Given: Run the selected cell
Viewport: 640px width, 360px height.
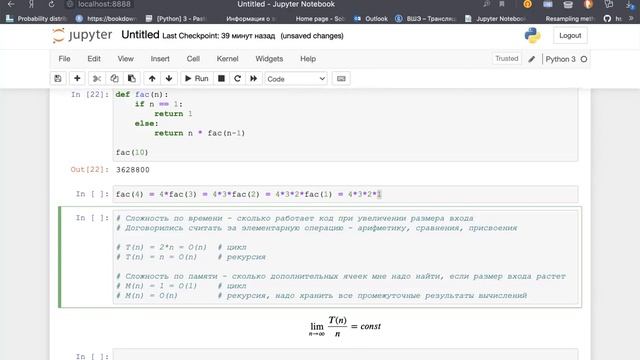Looking at the screenshot, I should [x=197, y=78].
